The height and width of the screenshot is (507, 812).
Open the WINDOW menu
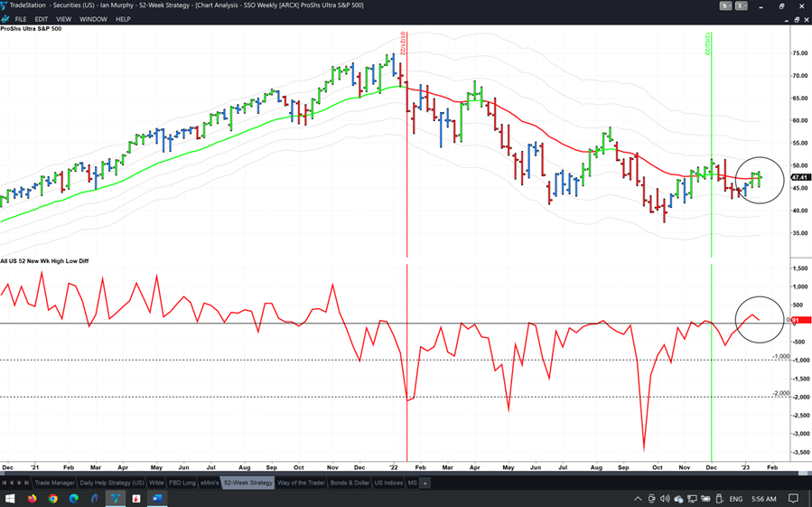93,19
